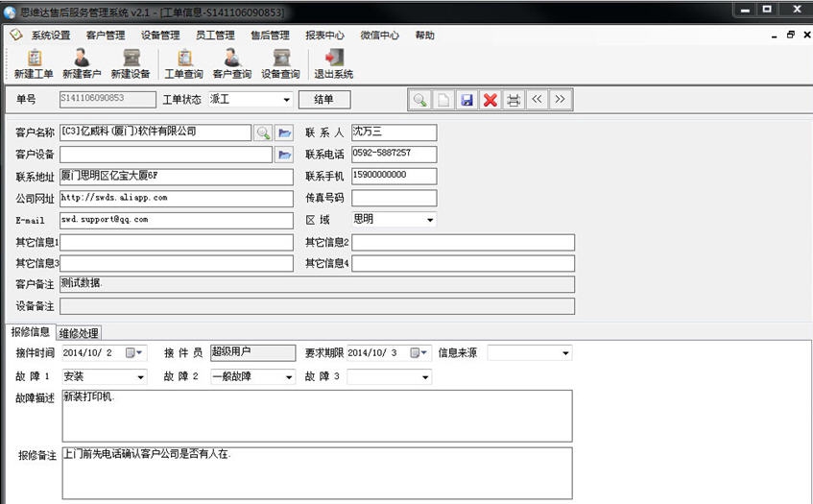Click the 联系电话 field

[395, 154]
